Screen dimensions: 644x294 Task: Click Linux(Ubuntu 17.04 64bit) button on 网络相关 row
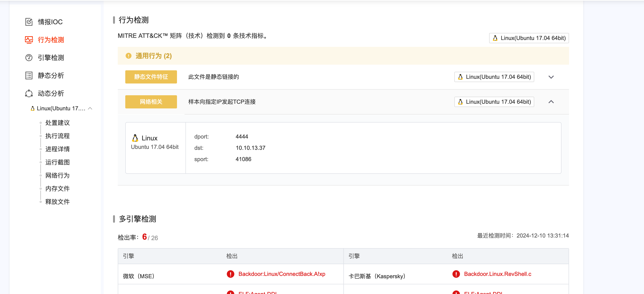494,102
